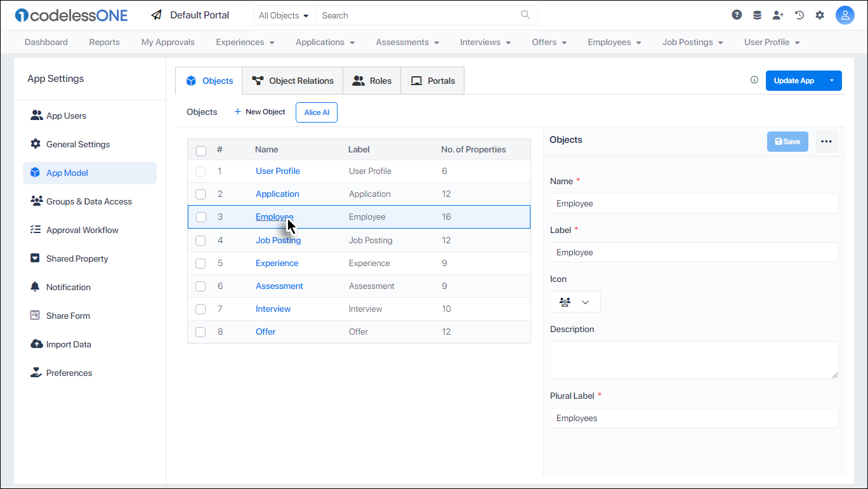Image resolution: width=868 pixels, height=489 pixels.
Task: Click the New Object button
Action: [259, 112]
